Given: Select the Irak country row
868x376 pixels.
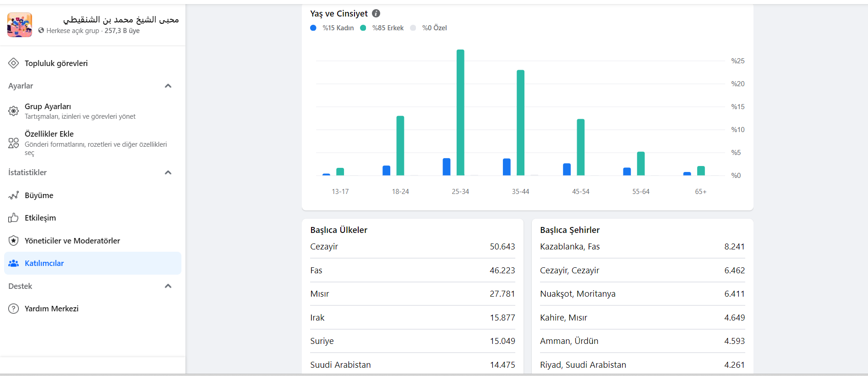Looking at the screenshot, I should click(x=413, y=318).
